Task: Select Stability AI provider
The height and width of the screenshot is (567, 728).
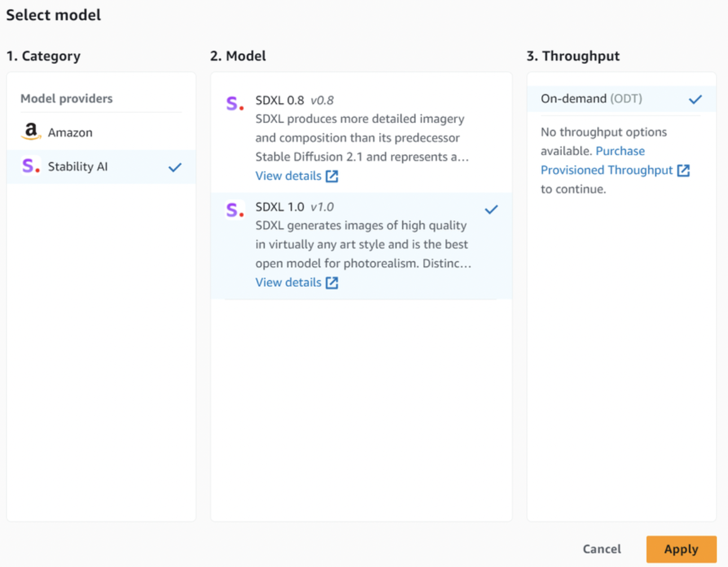Action: [102, 167]
